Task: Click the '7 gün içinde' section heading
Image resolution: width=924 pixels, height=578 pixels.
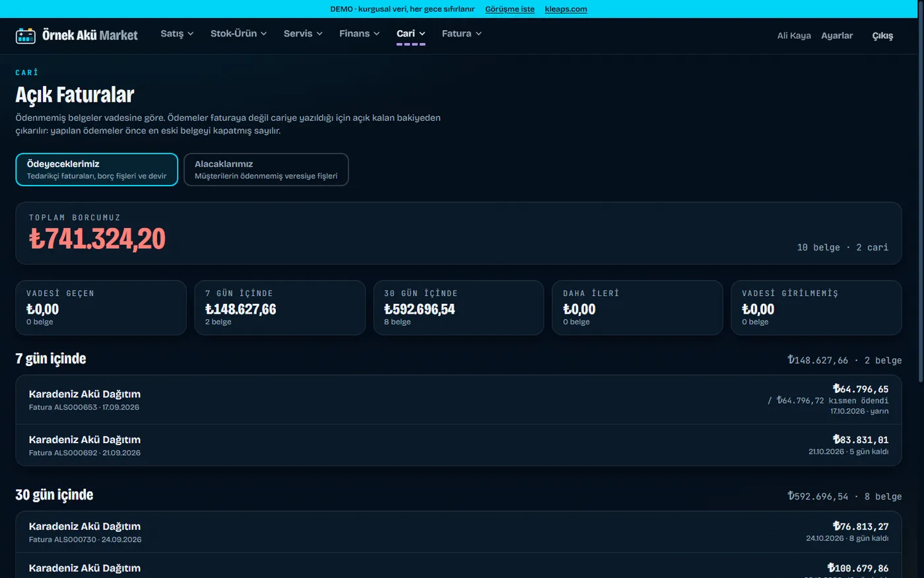Action: point(51,359)
